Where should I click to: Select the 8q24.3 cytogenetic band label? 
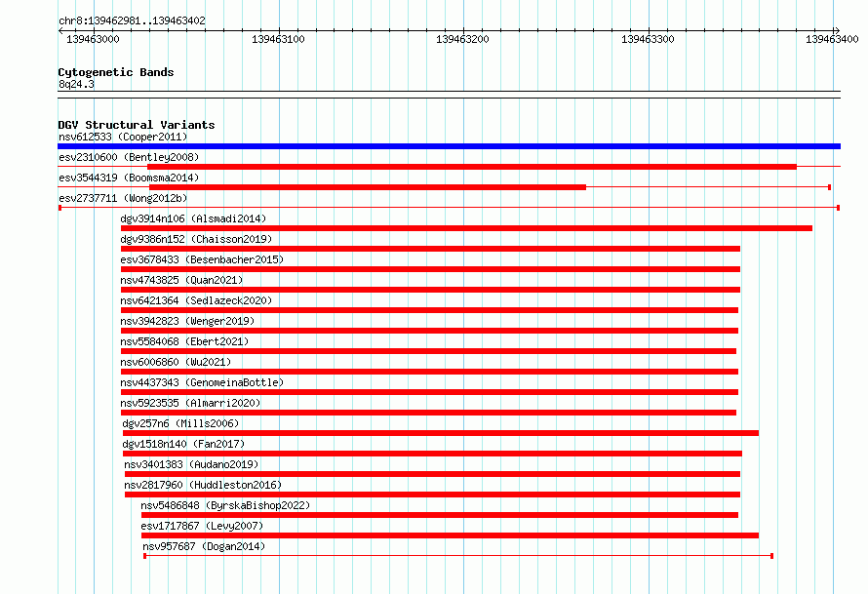tap(76, 84)
